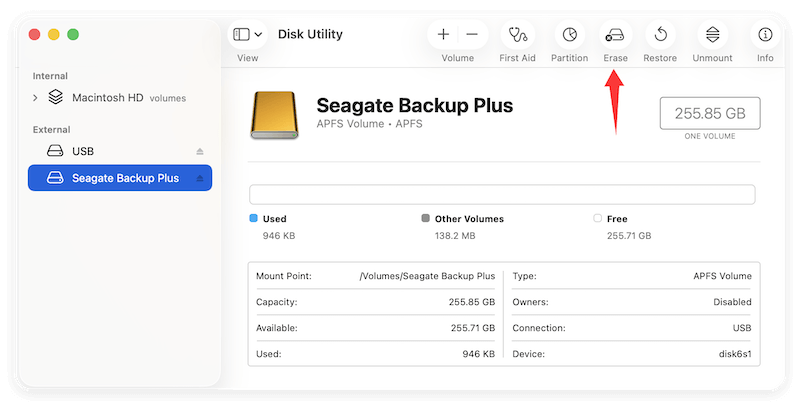
Task: Click the Owners value Disabled
Action: pos(733,302)
